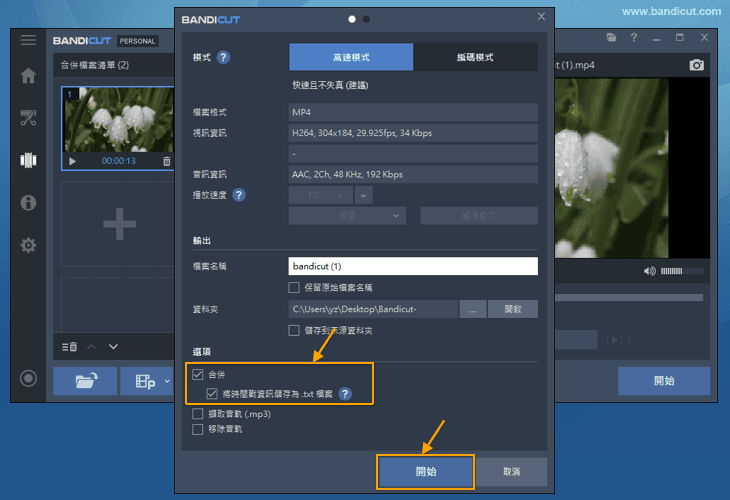Viewport: 730px width, 500px height.
Task: Open the information icon in sidebar
Action: 28,203
